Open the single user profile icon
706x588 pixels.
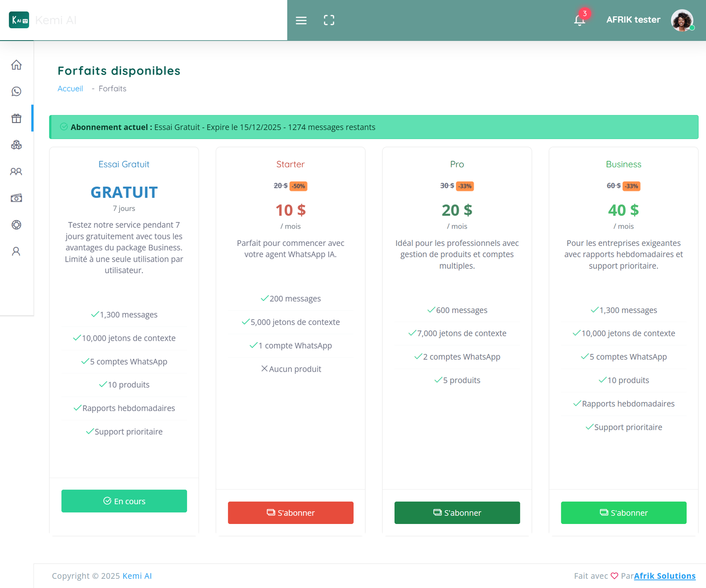point(16,251)
